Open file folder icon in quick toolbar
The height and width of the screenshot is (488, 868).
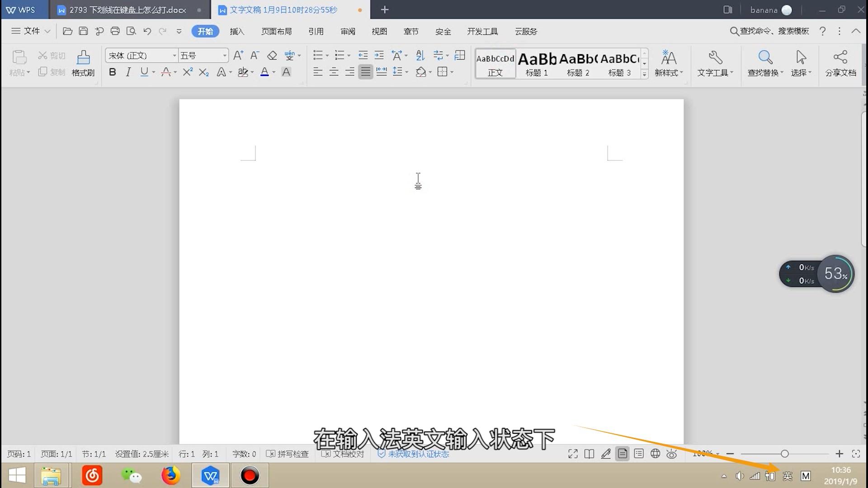click(67, 31)
